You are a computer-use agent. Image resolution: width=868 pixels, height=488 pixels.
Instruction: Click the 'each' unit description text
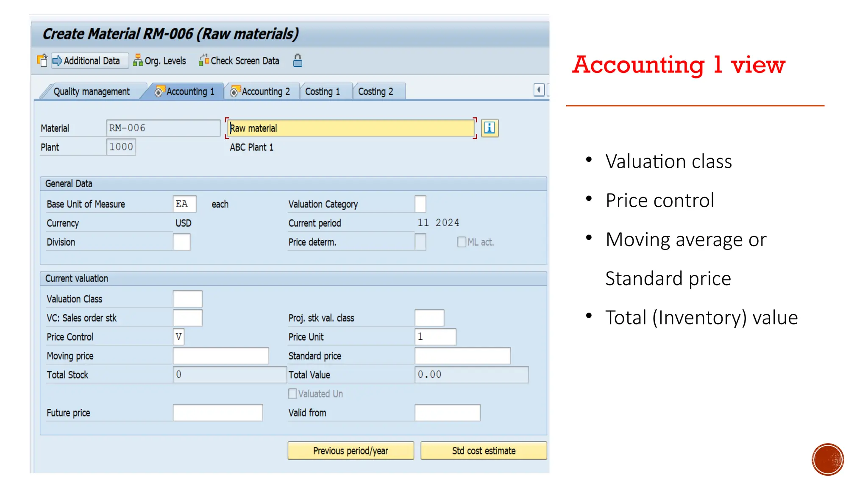220,204
